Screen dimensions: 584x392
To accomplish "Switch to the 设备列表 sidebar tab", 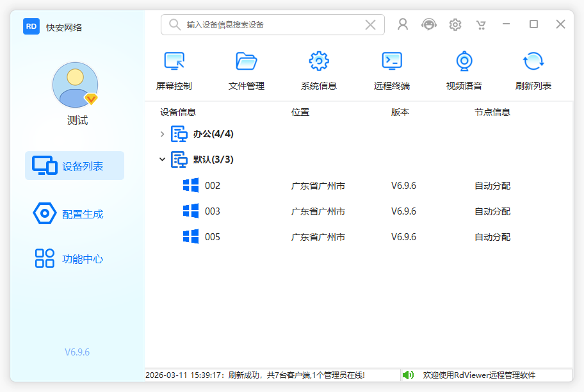I will point(74,166).
